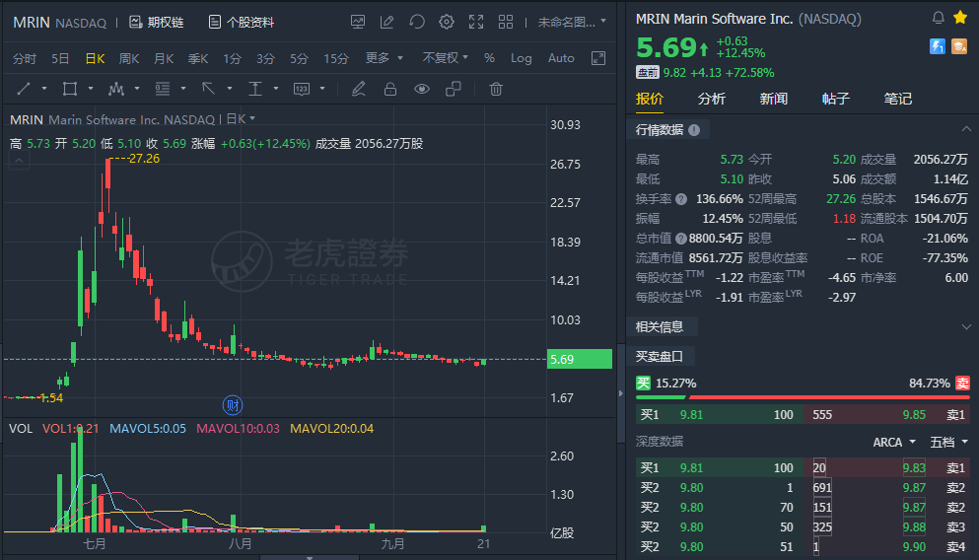
Task: Expand the 更多 timeframe dropdown
Action: click(x=384, y=58)
